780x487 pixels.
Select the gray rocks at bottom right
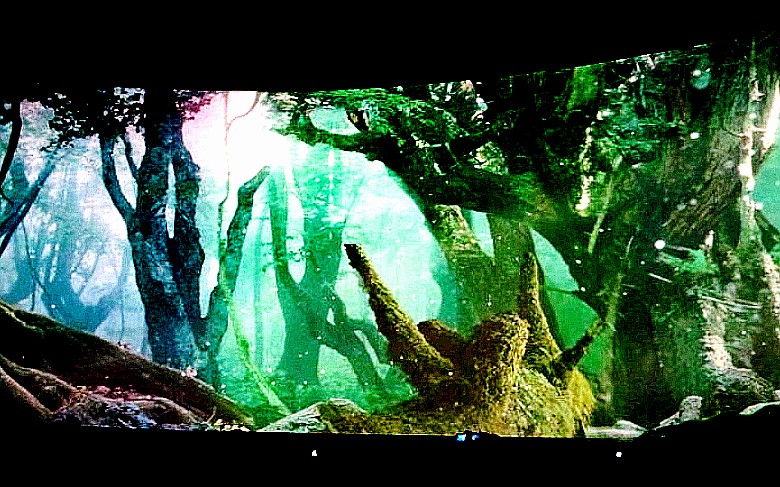click(690, 412)
